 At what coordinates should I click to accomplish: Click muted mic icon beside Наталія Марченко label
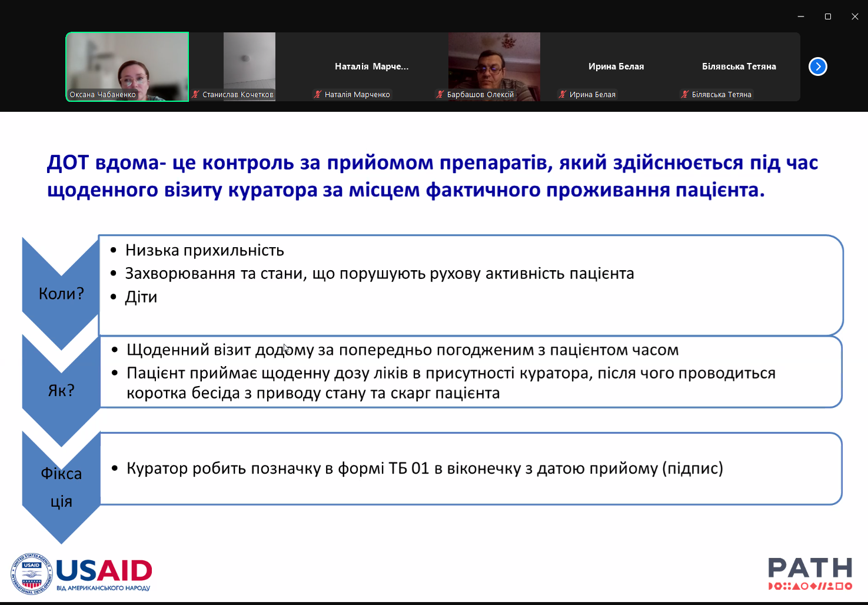point(318,94)
